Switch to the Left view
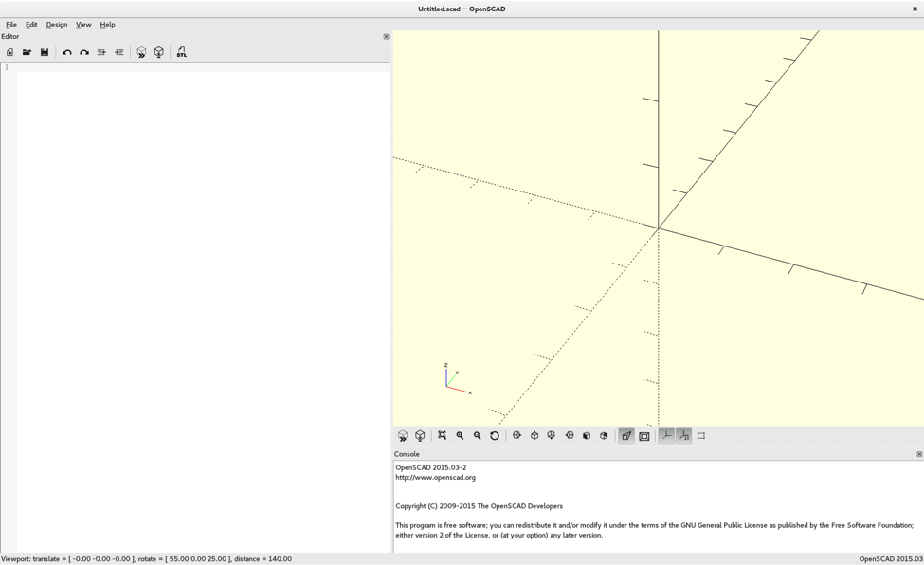924x565 pixels. click(x=570, y=436)
